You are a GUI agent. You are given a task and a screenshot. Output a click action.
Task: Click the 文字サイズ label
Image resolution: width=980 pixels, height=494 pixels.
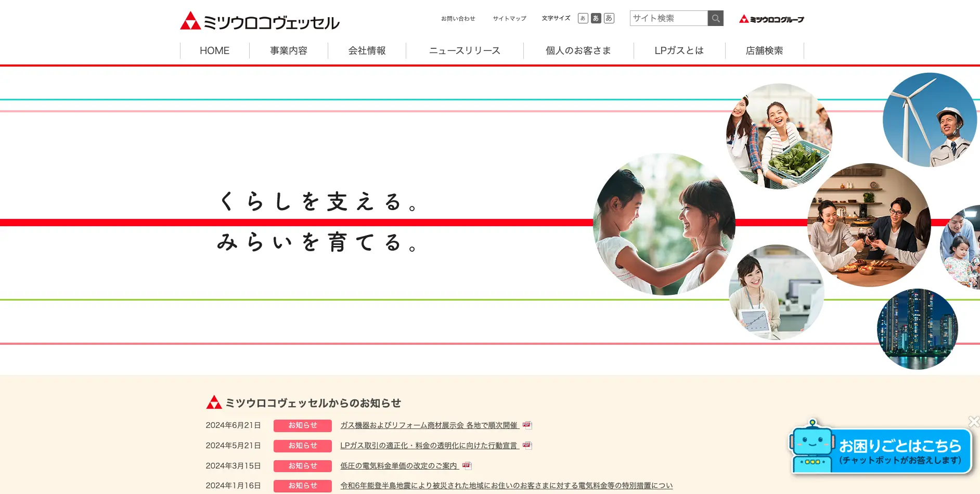click(x=556, y=18)
